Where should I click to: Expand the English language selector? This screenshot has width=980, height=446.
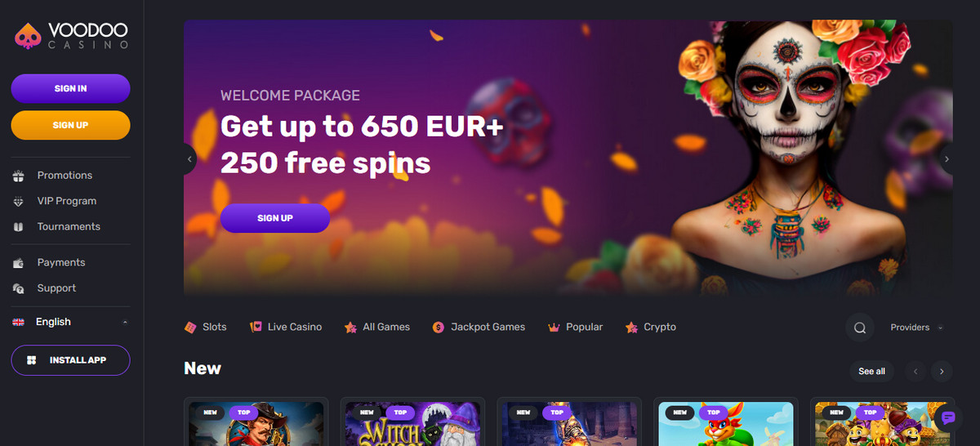(70, 322)
